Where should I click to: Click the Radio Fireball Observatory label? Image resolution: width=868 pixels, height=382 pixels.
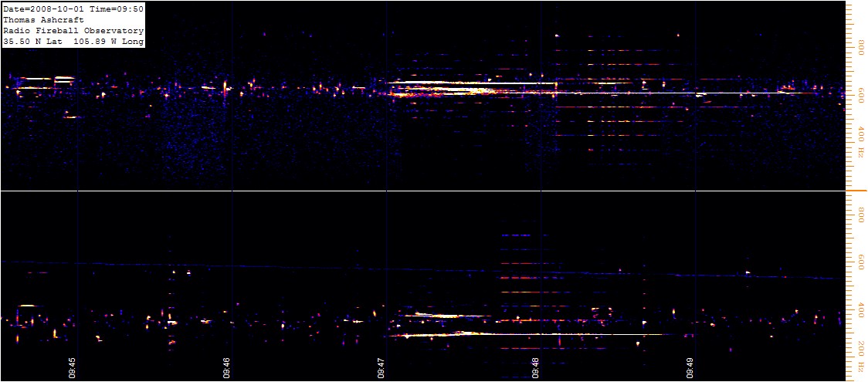(x=73, y=30)
